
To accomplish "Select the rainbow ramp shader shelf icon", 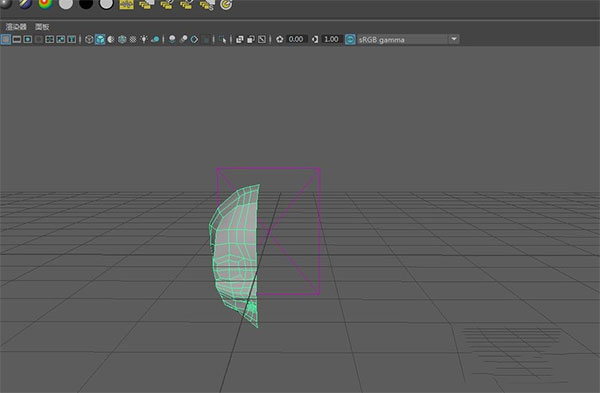I will [x=45, y=4].
